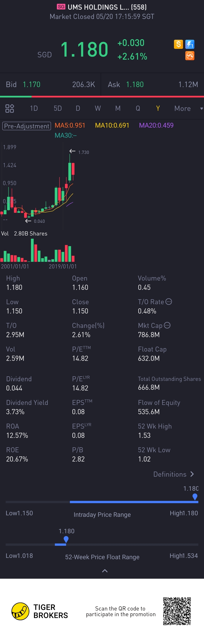Select the W weekly chart tab
The height and width of the screenshot is (644, 204).
[x=98, y=108]
